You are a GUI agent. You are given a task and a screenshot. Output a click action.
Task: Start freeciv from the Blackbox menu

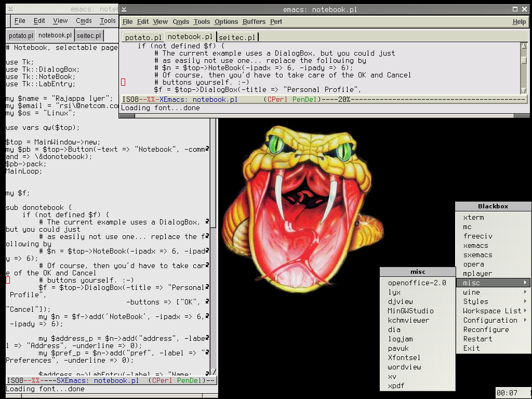tap(494, 236)
